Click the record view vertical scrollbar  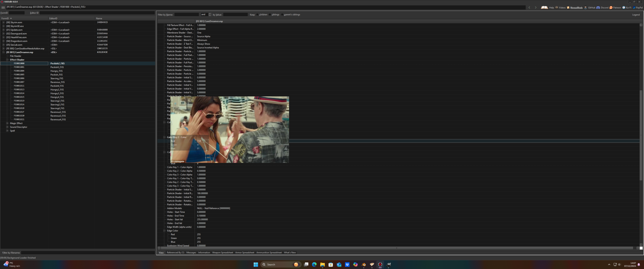click(641, 135)
